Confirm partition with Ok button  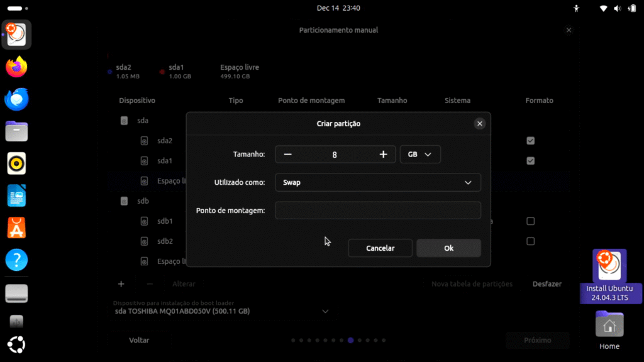click(x=448, y=248)
